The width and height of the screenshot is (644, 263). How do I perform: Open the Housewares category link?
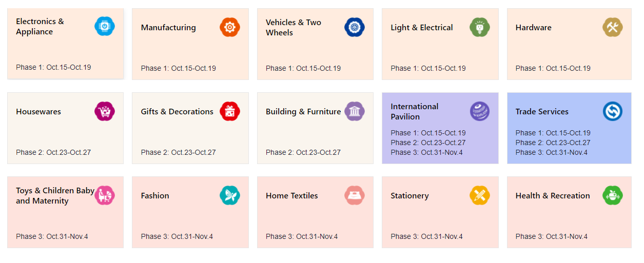click(x=38, y=112)
